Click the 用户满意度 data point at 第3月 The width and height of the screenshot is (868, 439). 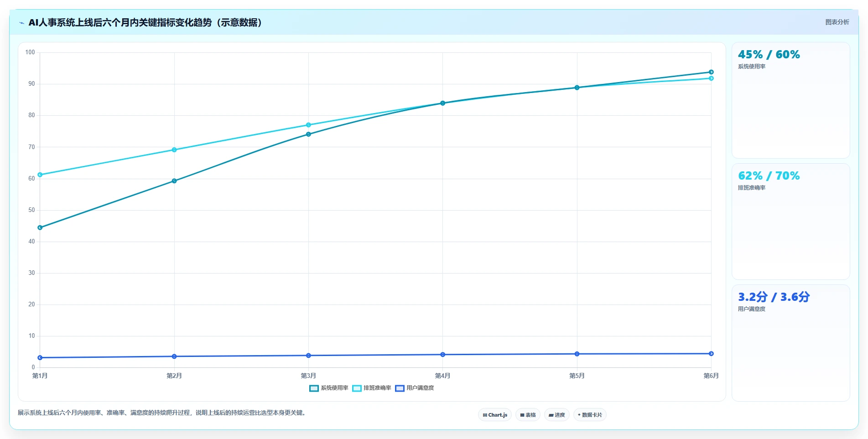click(x=308, y=356)
